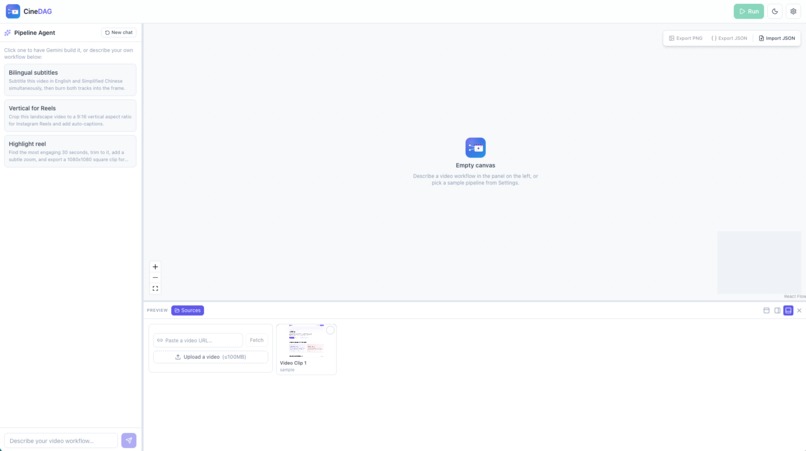Open the Sources tab
This screenshot has width=806, height=451.
(188, 310)
